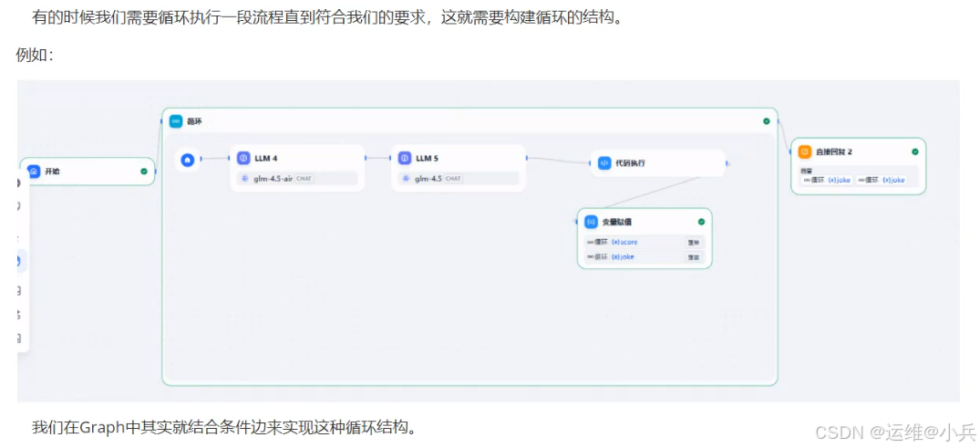Select the 变量赋值 node title
The image size is (980, 448).
(x=616, y=222)
